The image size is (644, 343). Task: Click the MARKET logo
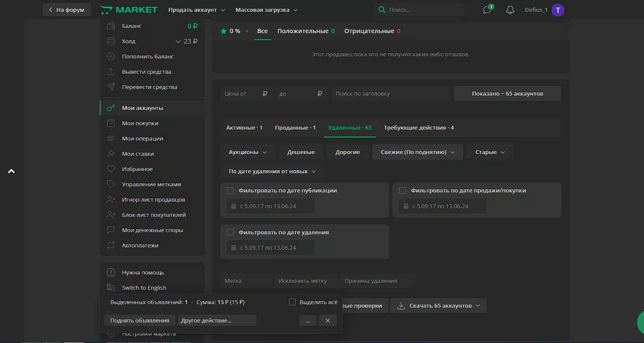[128, 10]
